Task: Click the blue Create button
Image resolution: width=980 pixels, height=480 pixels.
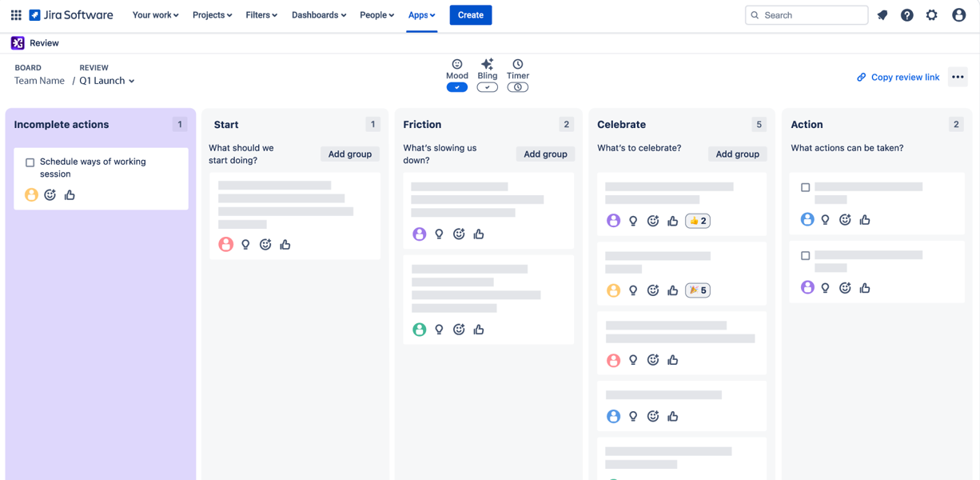Action: coord(471,15)
